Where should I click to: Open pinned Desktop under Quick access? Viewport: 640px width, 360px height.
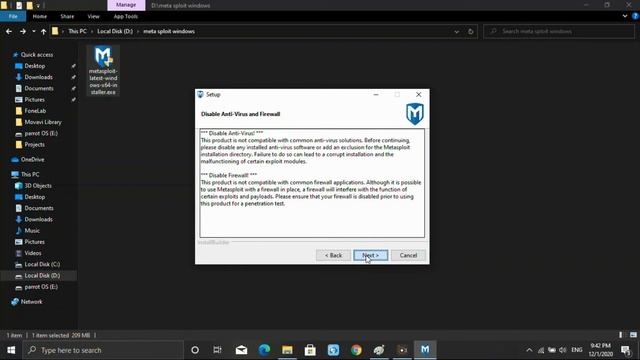(x=35, y=66)
